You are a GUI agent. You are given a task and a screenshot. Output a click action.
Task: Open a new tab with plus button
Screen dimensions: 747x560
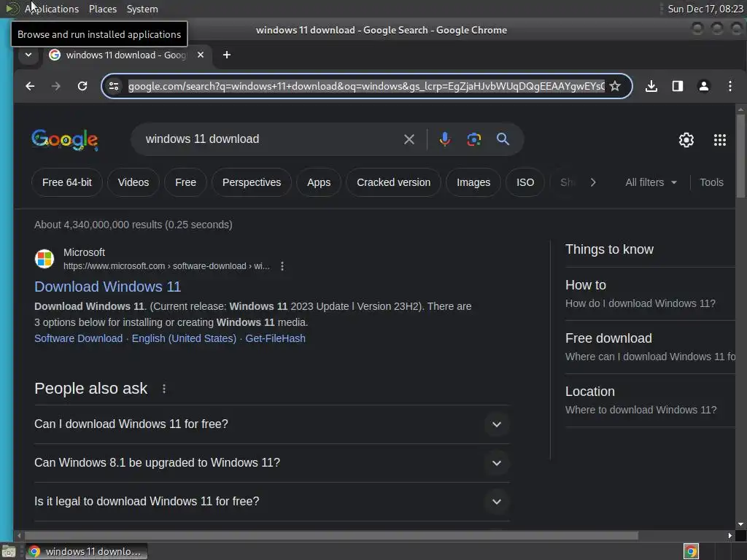(x=227, y=55)
